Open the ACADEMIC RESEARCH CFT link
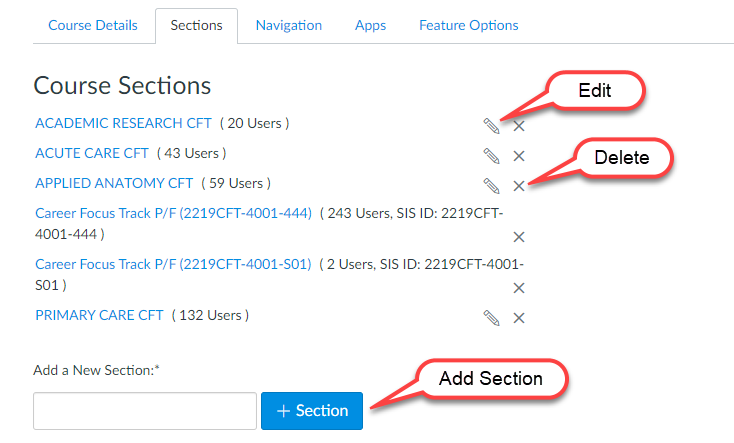This screenshot has width=734, height=443. 123,124
